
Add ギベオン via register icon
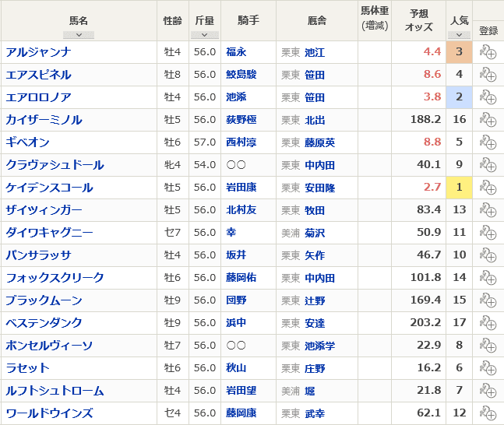(x=488, y=142)
